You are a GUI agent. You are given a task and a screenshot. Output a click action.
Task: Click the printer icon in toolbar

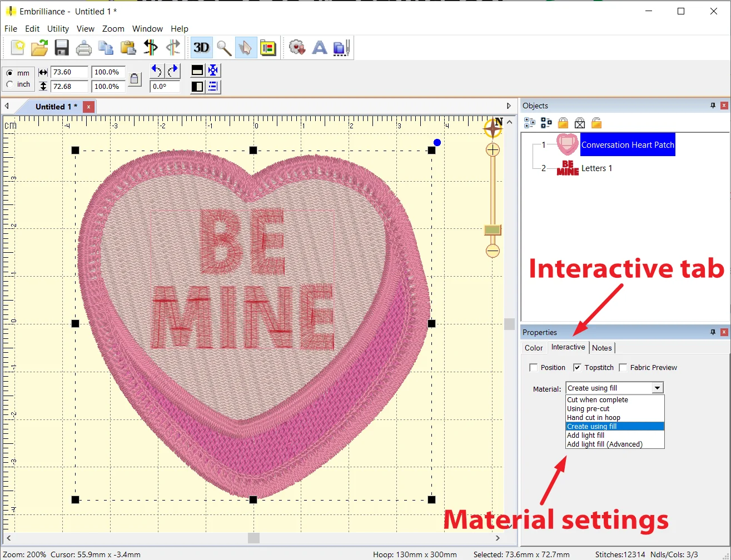click(84, 48)
